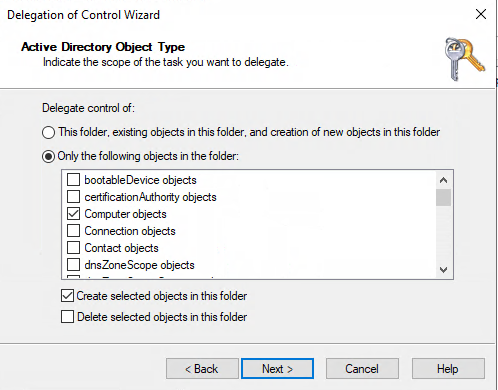Proceed with the Next button

point(277,369)
